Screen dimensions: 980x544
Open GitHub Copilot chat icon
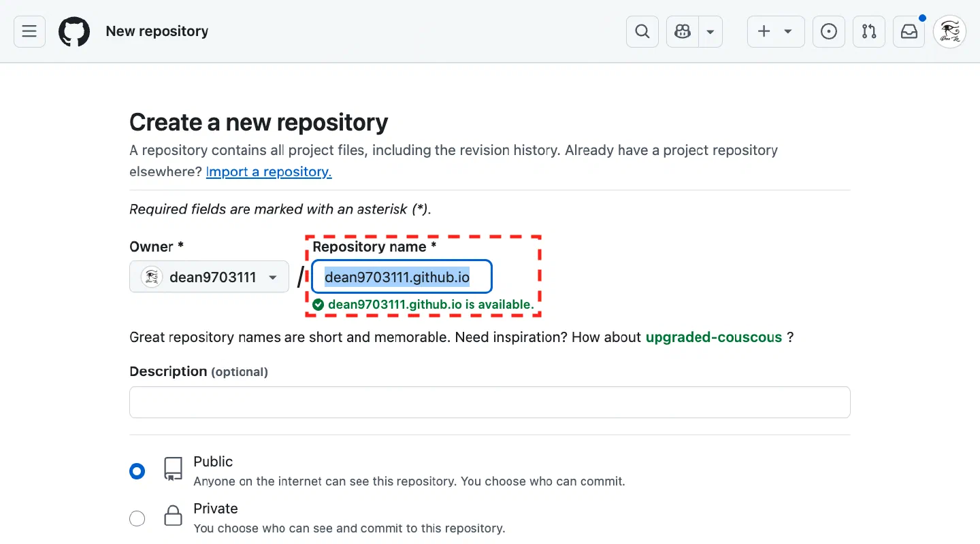point(683,31)
